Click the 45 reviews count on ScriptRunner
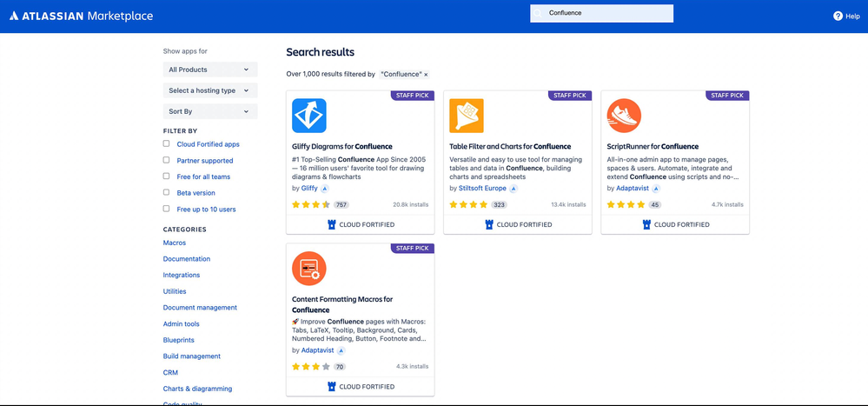Screen dimensions: 868x406 (x=655, y=205)
